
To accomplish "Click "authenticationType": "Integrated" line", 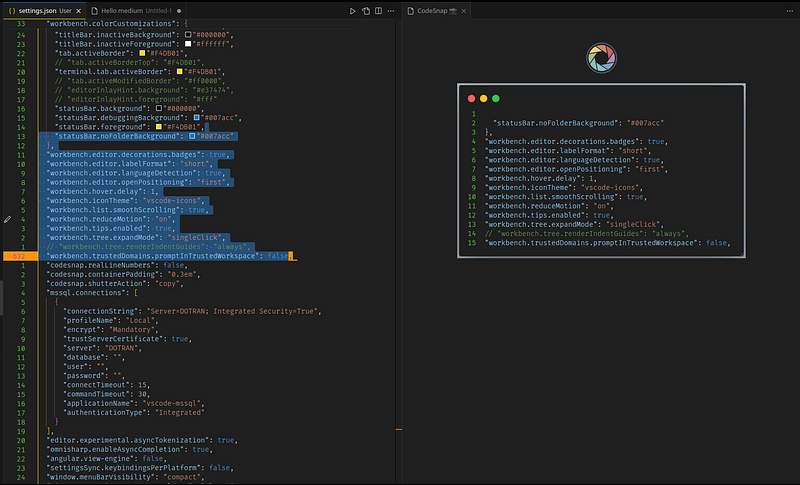I will [134, 413].
